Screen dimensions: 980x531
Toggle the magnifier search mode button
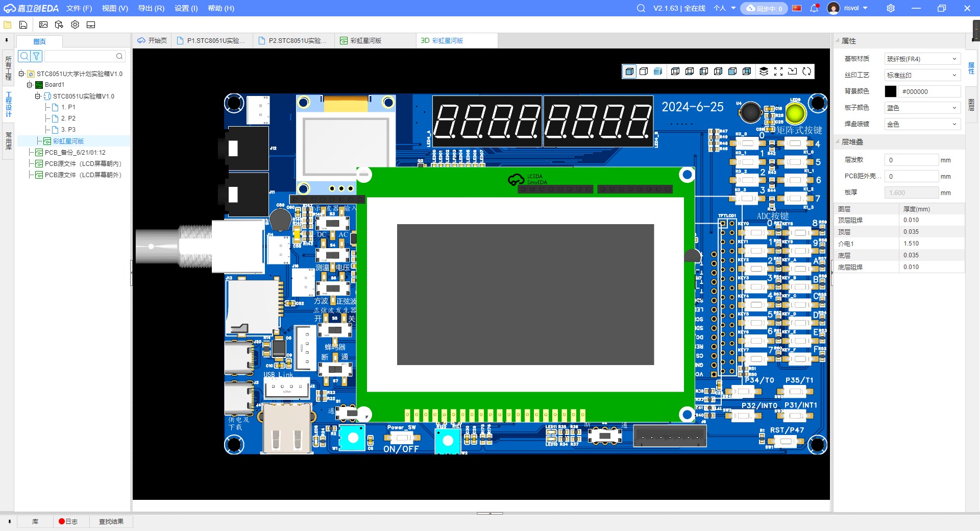24,56
